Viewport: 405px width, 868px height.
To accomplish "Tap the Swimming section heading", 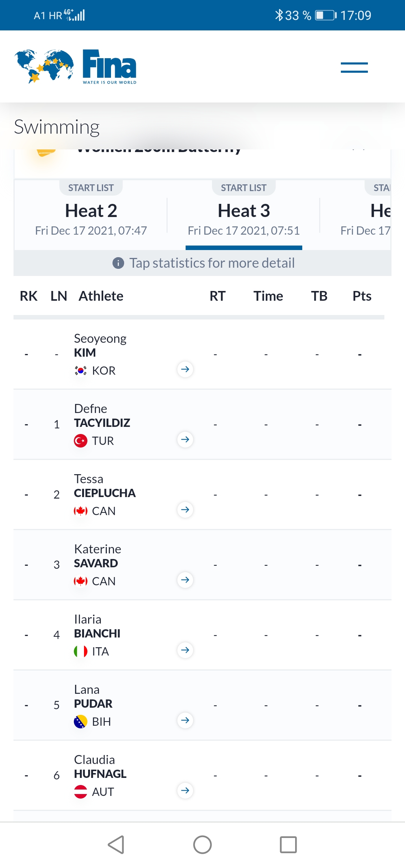I will [57, 127].
